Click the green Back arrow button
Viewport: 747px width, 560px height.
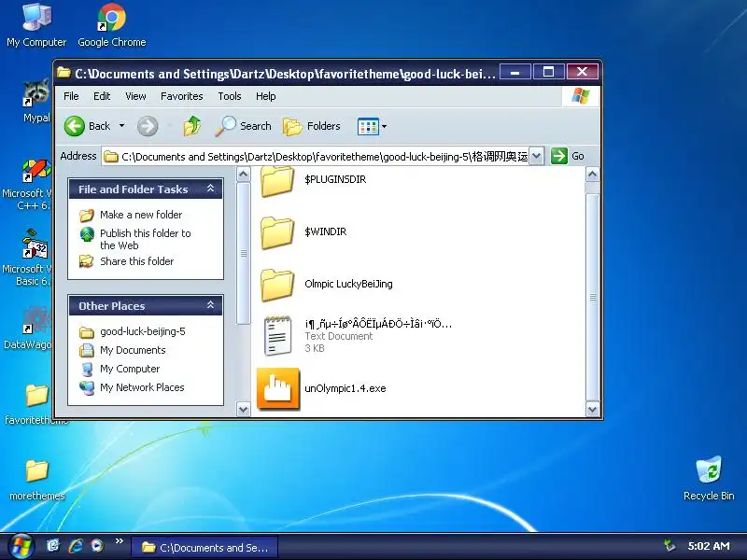click(75, 126)
